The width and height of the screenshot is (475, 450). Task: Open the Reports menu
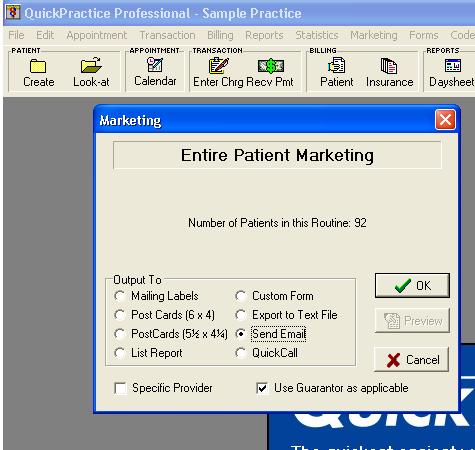click(264, 35)
